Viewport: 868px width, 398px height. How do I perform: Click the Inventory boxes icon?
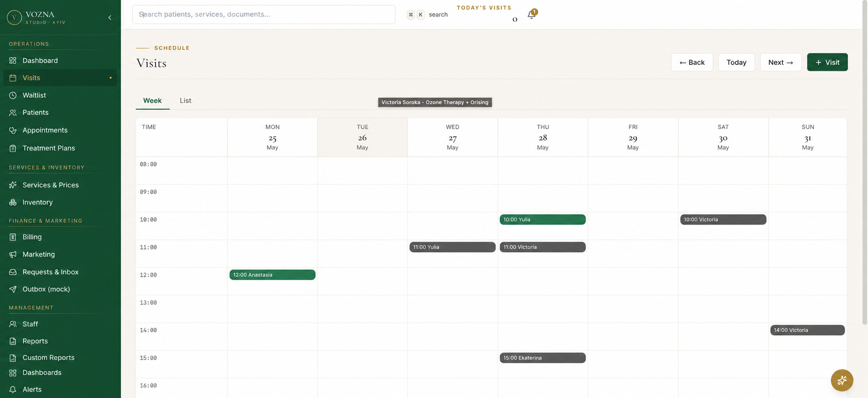click(13, 203)
